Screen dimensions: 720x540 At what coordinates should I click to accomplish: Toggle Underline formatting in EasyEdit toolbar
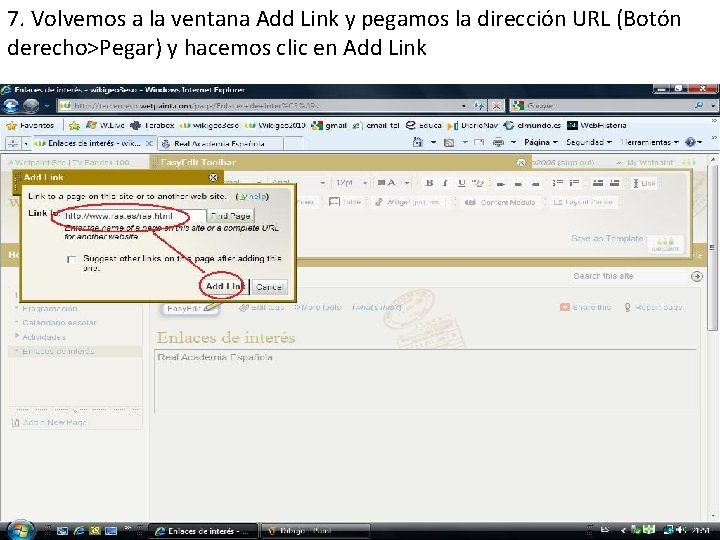(461, 183)
